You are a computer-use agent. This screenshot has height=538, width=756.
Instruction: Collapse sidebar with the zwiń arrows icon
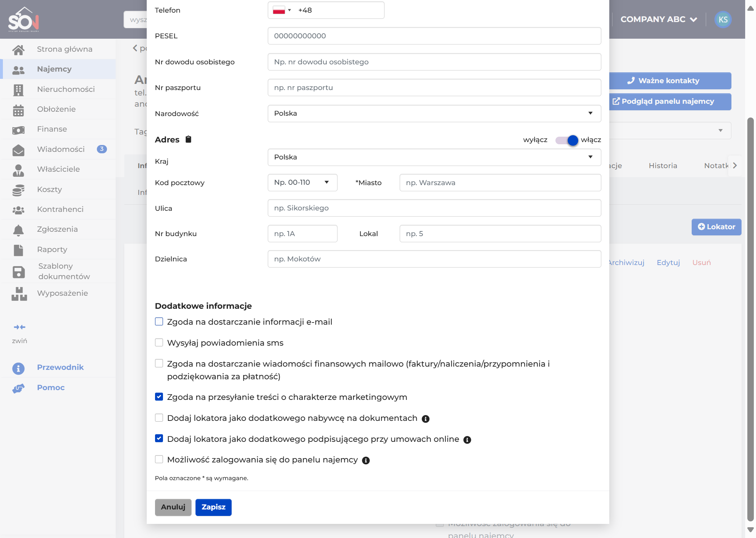click(20, 327)
